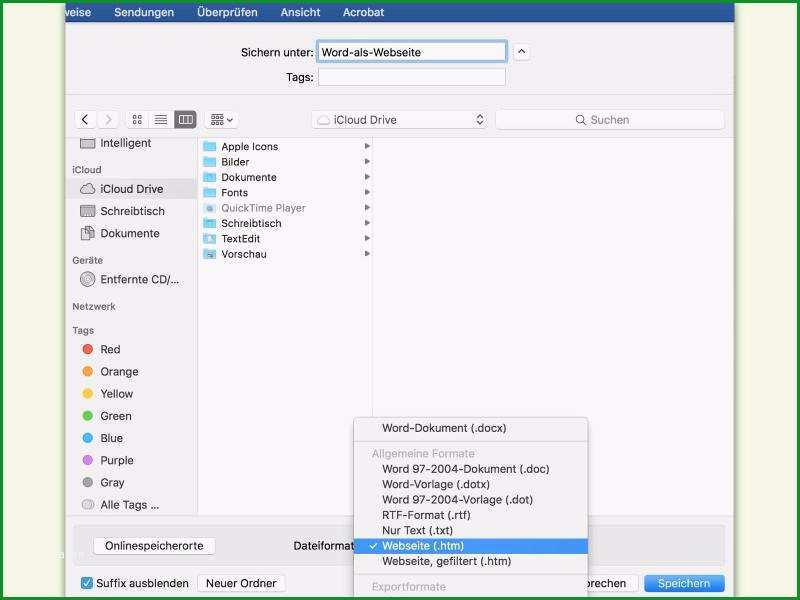Open the Überprüfen ribbon tab
This screenshot has width=800, height=600.
227,12
